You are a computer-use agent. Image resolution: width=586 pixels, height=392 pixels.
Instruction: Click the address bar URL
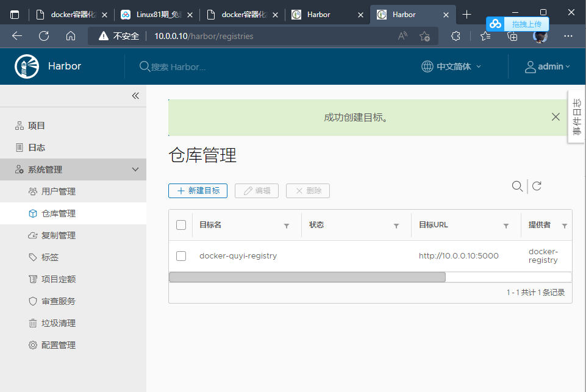(x=204, y=36)
